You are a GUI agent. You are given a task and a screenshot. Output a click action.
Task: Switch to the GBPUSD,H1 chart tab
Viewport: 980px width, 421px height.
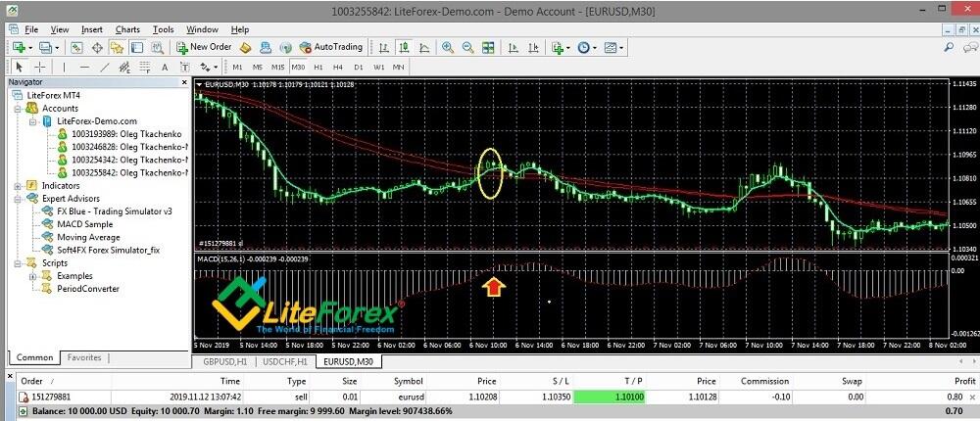(x=223, y=361)
